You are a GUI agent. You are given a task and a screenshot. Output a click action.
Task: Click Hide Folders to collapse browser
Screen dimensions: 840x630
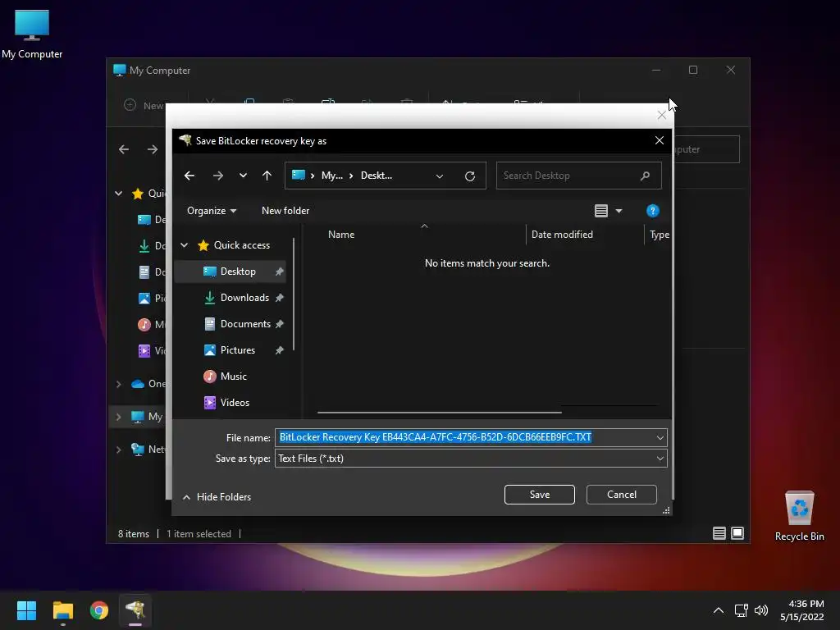tap(217, 497)
